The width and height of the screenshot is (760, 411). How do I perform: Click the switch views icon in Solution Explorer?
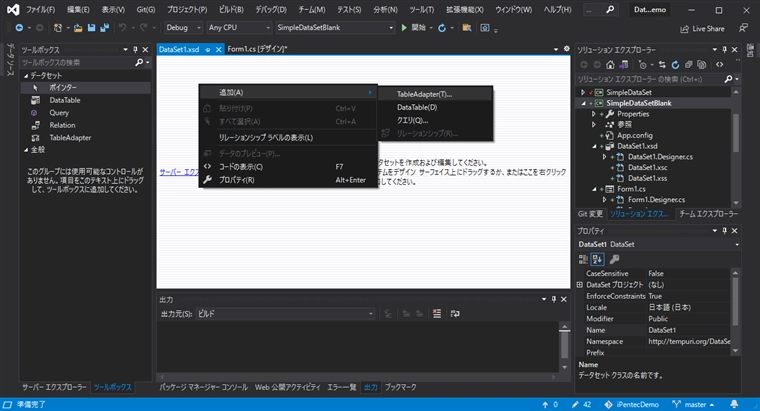tap(624, 64)
